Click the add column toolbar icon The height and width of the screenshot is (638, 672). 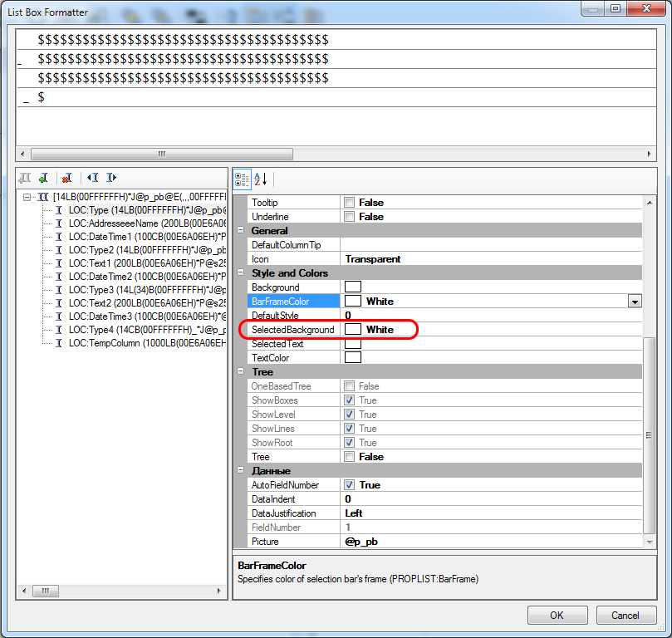43,178
